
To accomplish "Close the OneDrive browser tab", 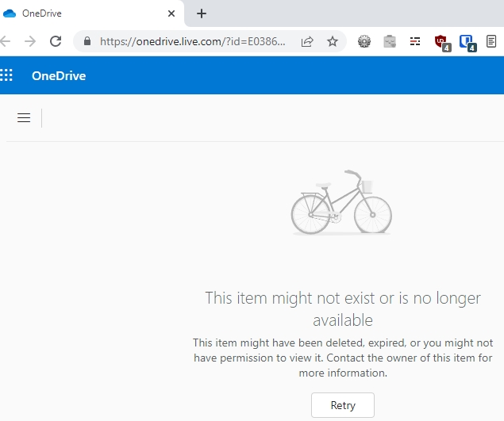I will pos(171,13).
